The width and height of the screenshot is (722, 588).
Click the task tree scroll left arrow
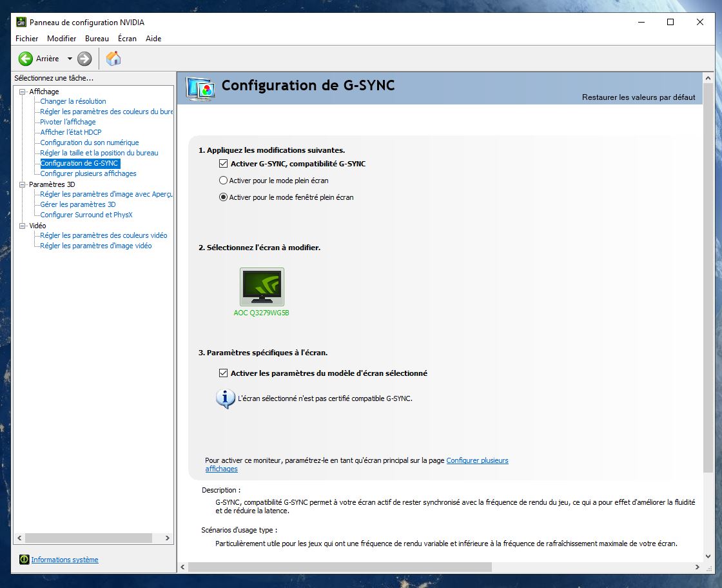(x=19, y=538)
